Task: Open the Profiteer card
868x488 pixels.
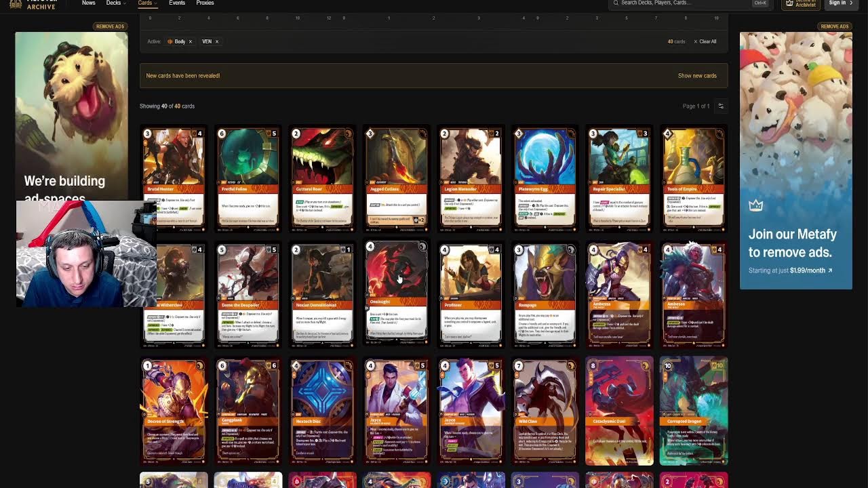Action: (471, 296)
